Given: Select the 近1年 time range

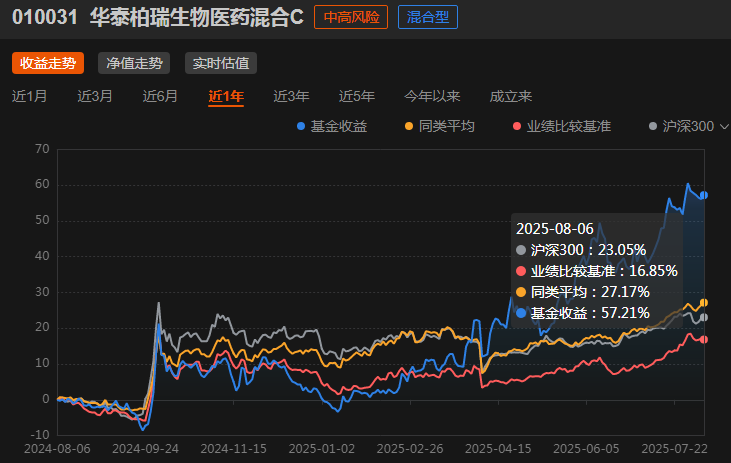Looking at the screenshot, I should click(x=226, y=96).
